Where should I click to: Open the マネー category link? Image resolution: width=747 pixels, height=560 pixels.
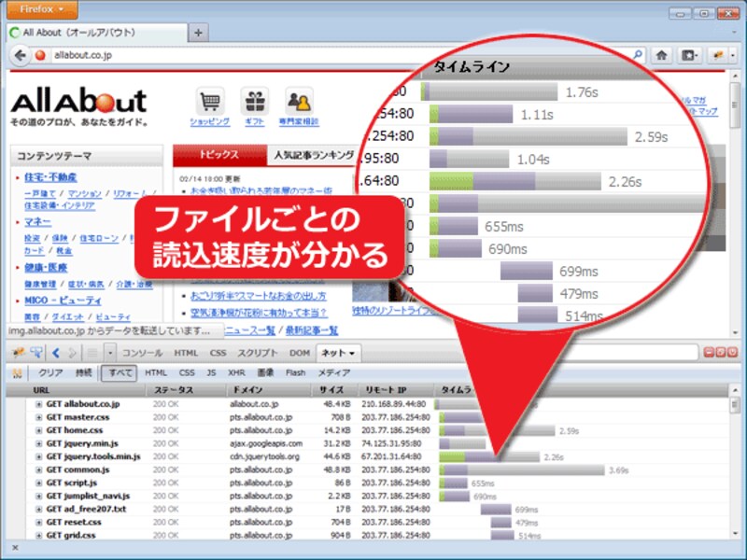37,222
